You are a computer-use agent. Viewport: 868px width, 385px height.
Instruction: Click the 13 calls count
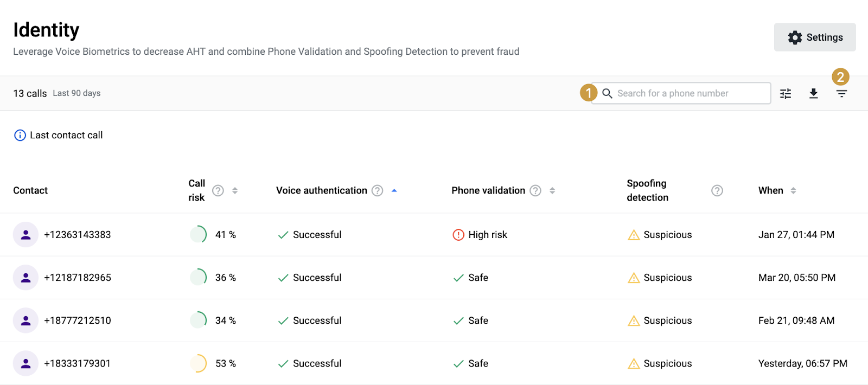tap(30, 93)
